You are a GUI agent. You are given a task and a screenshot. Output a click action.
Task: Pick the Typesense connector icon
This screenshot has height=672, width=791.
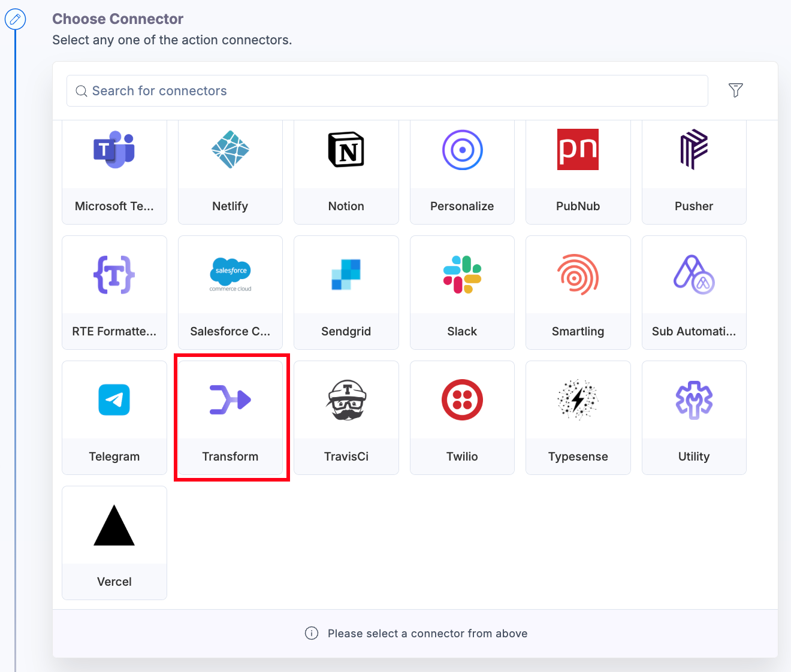[578, 400]
